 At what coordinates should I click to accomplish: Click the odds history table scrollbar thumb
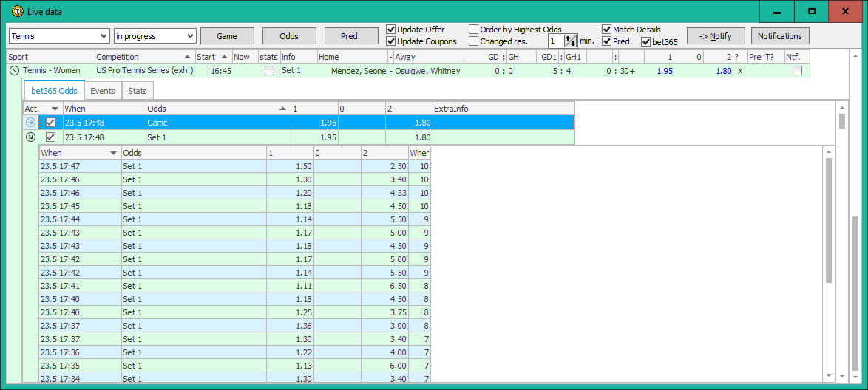pyautogui.click(x=829, y=220)
